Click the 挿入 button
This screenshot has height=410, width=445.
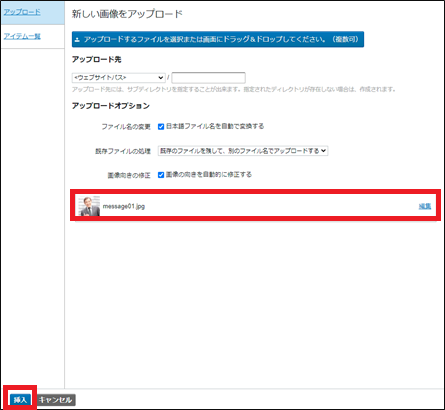pyautogui.click(x=20, y=400)
